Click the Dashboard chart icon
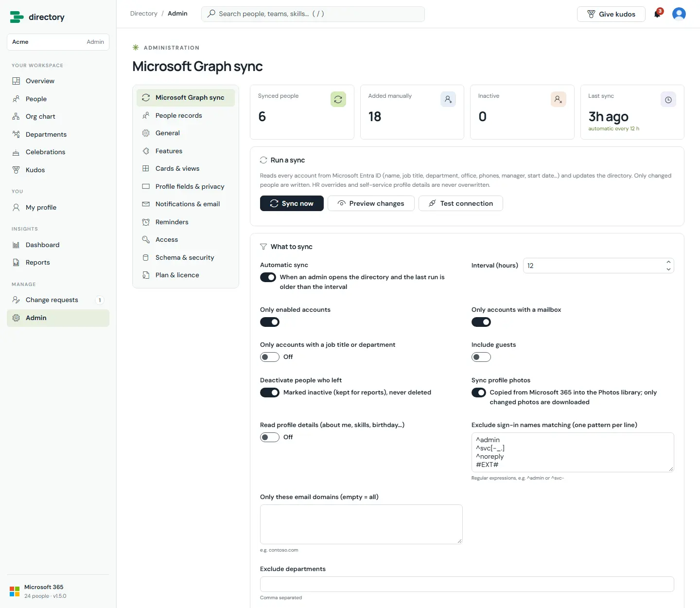This screenshot has height=608, width=700. pos(16,245)
